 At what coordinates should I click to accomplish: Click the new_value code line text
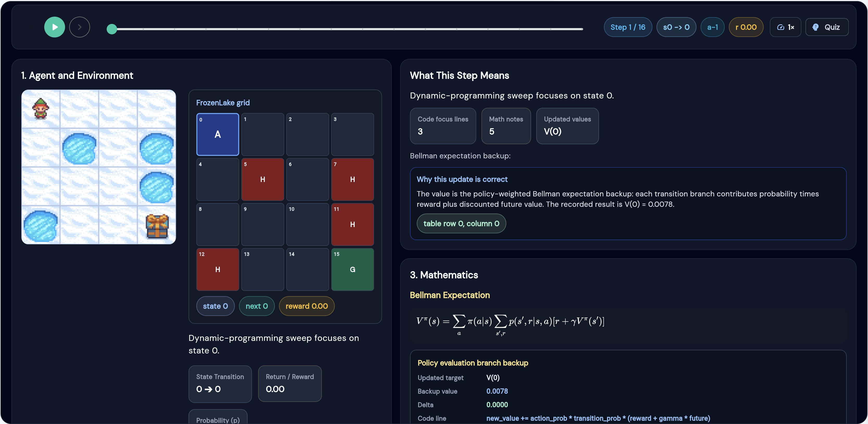598,418
